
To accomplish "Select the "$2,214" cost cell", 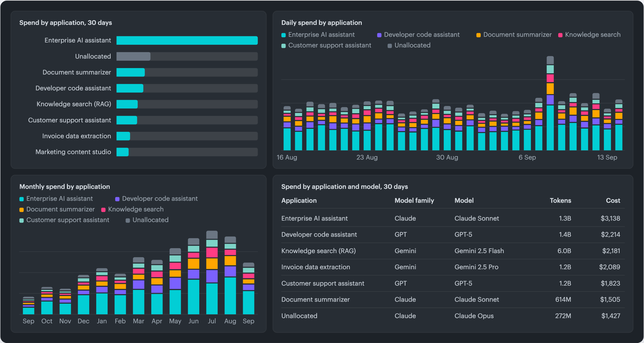I will (610, 235).
